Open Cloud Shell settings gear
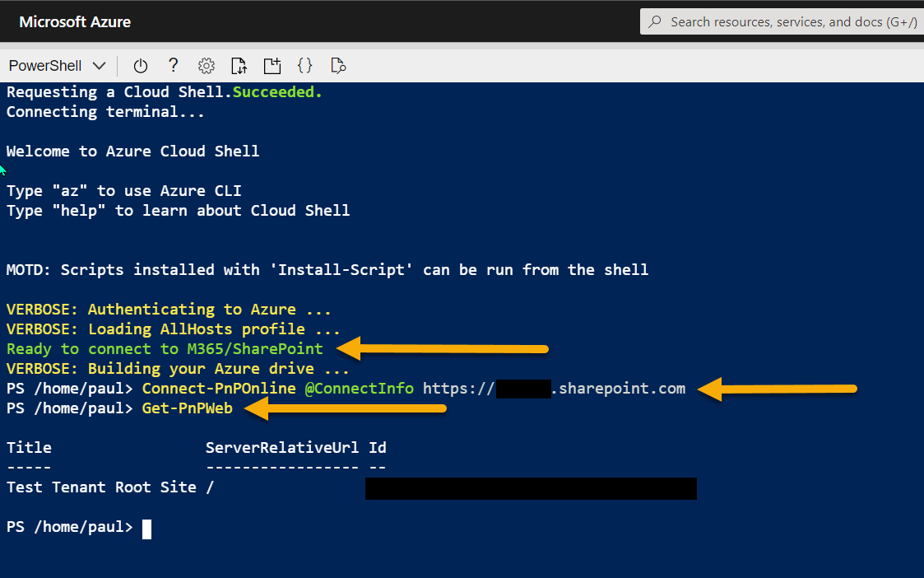This screenshot has width=924, height=578. [x=207, y=66]
